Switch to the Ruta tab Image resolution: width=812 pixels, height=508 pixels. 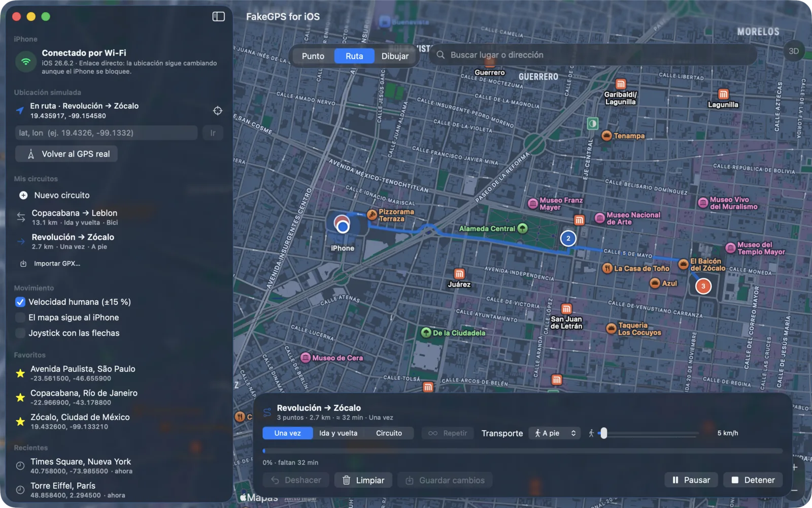click(x=354, y=56)
